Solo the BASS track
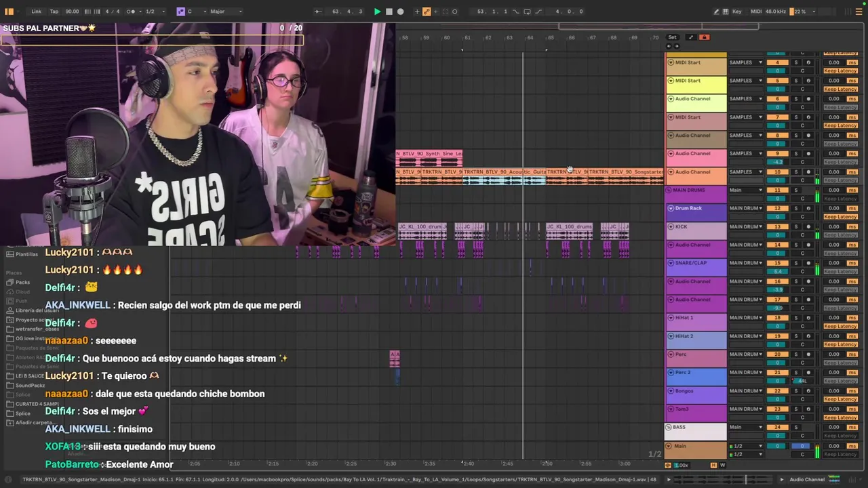Image resolution: width=868 pixels, height=488 pixels. click(x=796, y=428)
